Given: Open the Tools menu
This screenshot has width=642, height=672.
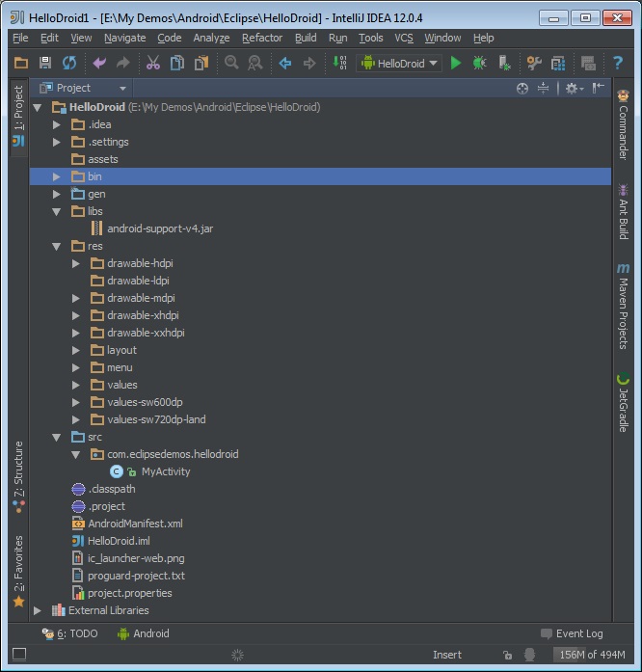Looking at the screenshot, I should click(x=371, y=39).
